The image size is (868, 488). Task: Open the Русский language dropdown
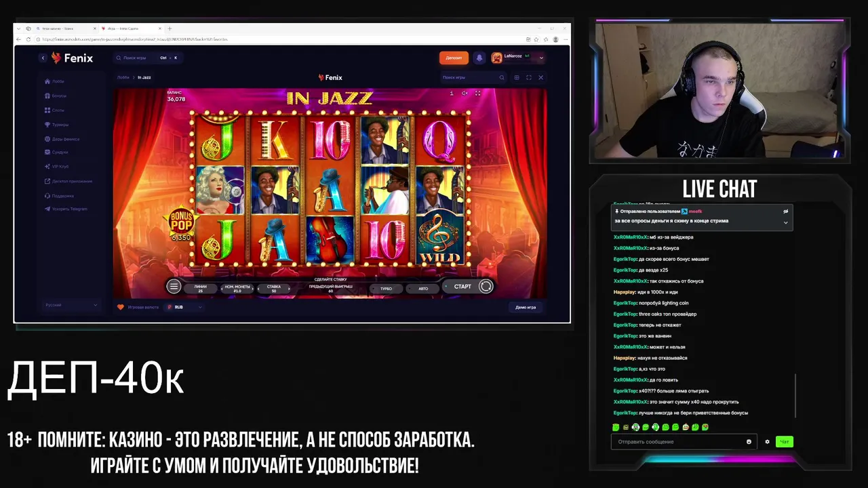(71, 305)
